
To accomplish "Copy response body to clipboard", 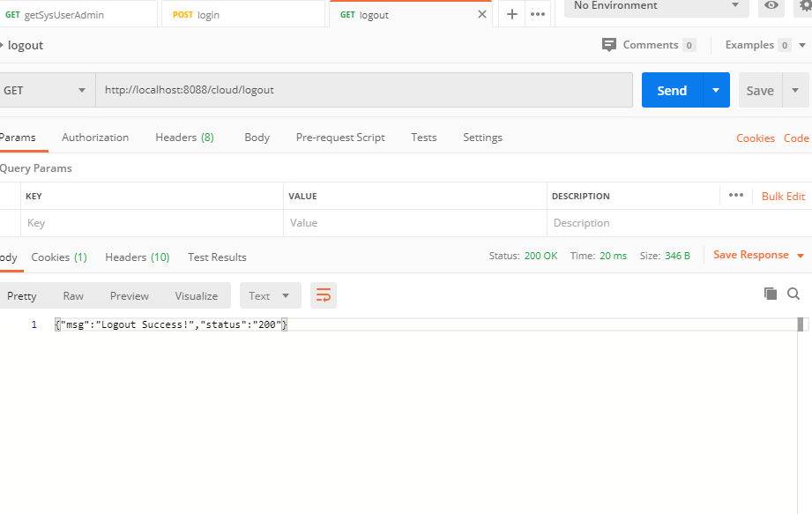I will (770, 294).
